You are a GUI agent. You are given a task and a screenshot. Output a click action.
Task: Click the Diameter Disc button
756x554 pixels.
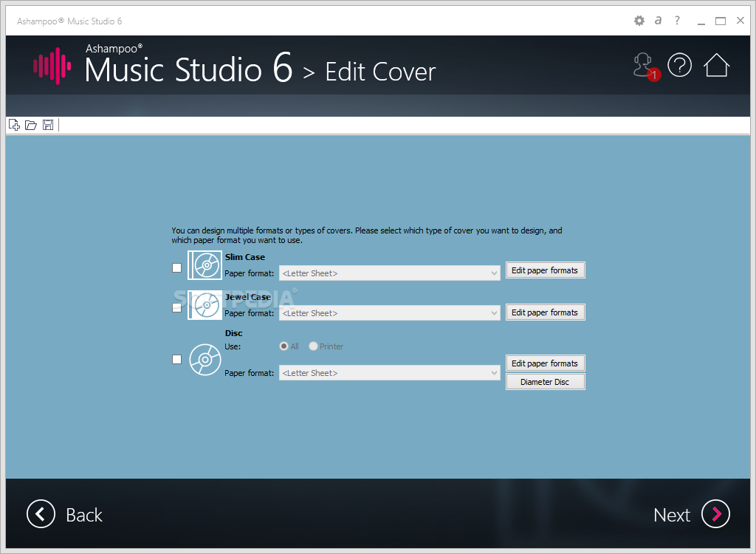coord(546,382)
